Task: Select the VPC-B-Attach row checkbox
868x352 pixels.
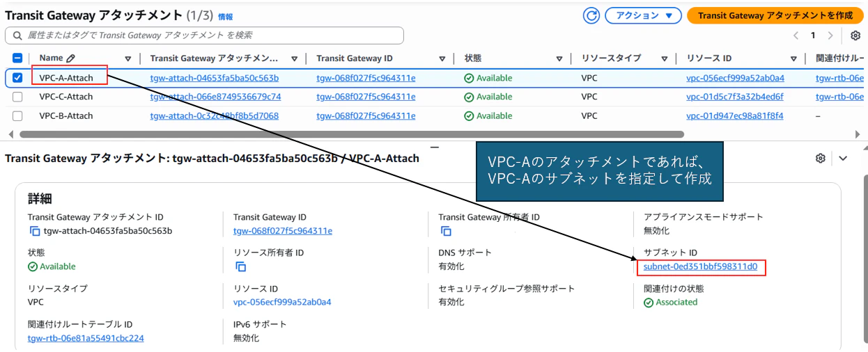Action: (x=17, y=115)
